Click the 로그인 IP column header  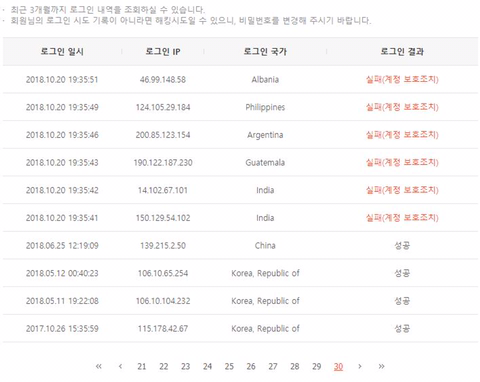click(163, 51)
